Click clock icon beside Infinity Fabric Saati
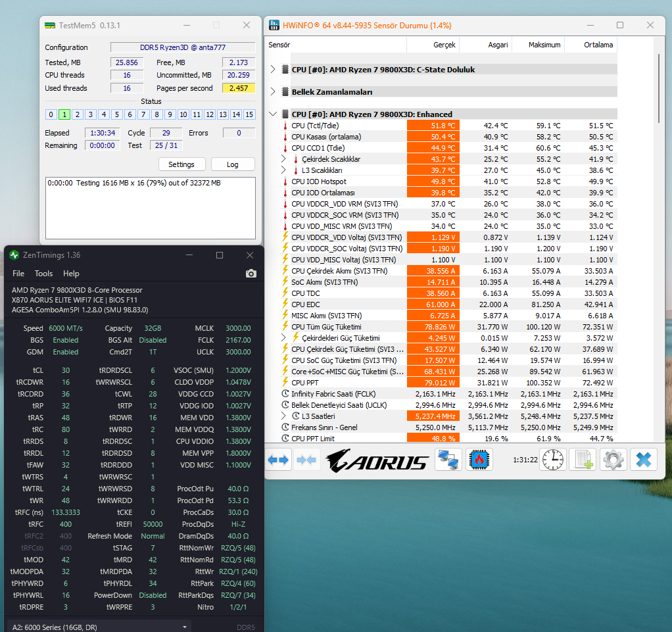Screen dimensions: 672x632 click(x=285, y=394)
